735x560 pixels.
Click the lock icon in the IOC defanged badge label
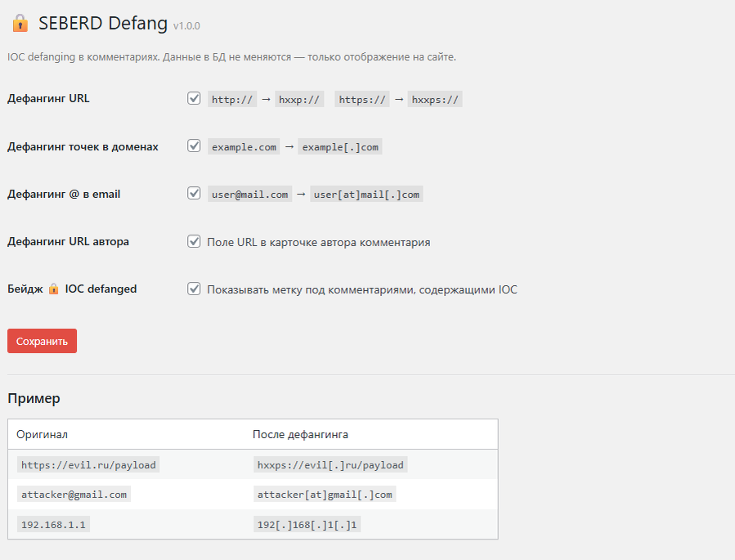[53, 289]
